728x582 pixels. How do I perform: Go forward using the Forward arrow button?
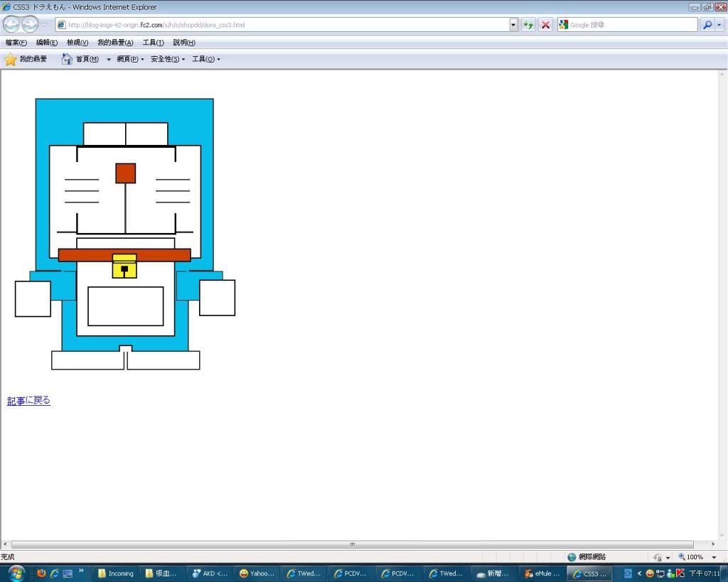(x=30, y=25)
